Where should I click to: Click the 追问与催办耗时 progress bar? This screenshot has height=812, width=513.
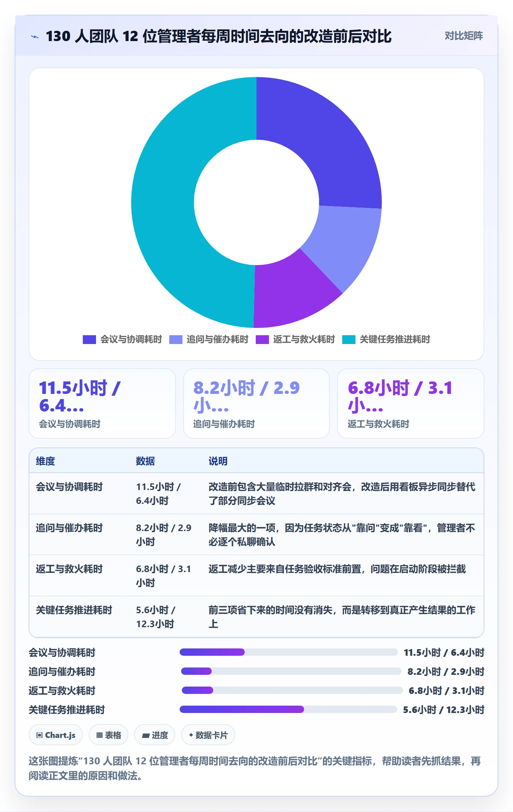(291, 671)
